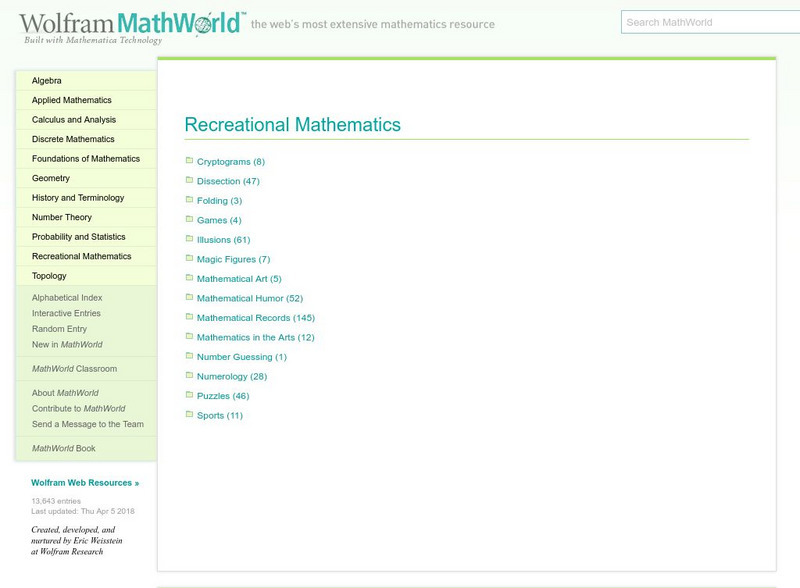The width and height of the screenshot is (800, 588).
Task: Open Wolfram Web Resources link
Action: point(85,483)
